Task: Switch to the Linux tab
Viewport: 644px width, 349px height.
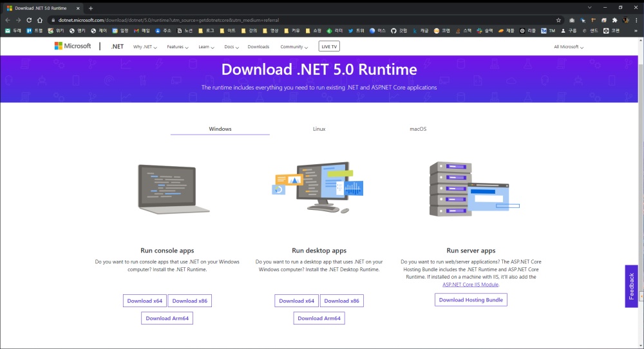Action: coord(319,129)
